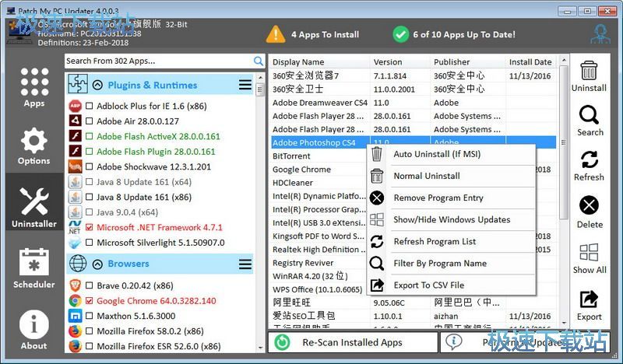This screenshot has width=623, height=364.
Task: Check Adobe Shockwave 12.3.1.201 checkbox
Action: [x=90, y=166]
